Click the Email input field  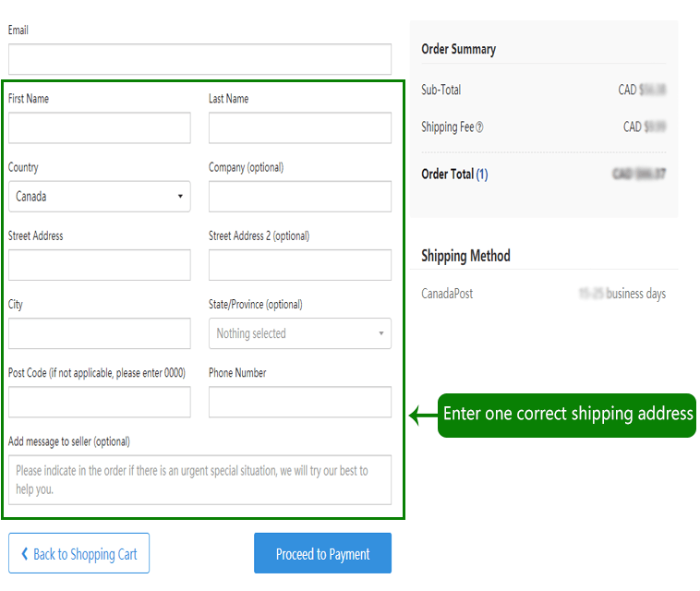(x=199, y=59)
